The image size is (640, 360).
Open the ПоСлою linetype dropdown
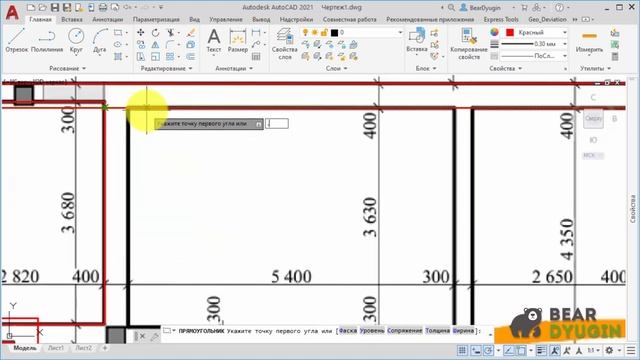(565, 56)
